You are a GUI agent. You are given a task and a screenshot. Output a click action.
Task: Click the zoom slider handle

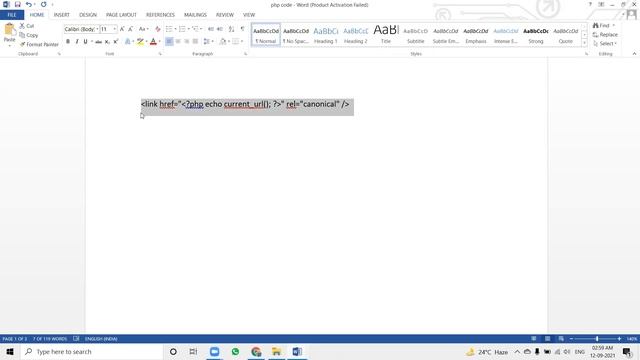(x=597, y=339)
